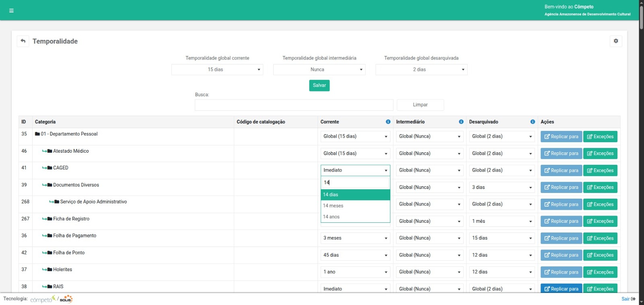This screenshot has height=305, width=644.
Task: Expand Temporalidade global intermediária dropdown
Action: pos(319,70)
